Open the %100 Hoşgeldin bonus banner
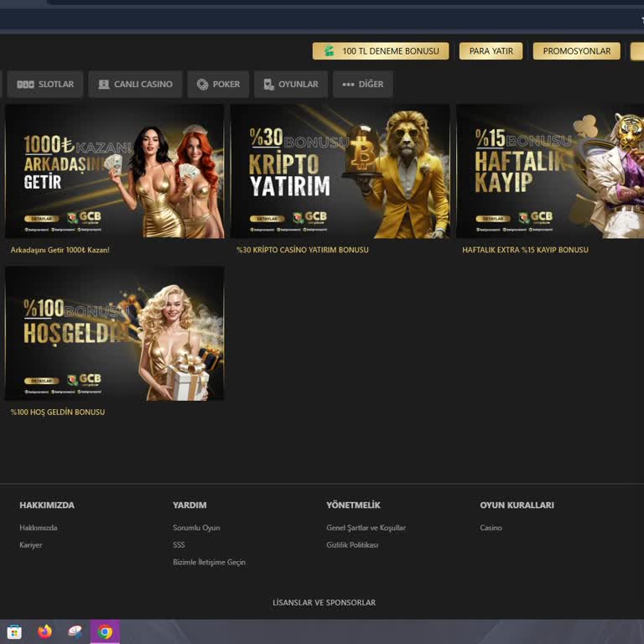Screen dimensions: 644x644 pos(115,334)
